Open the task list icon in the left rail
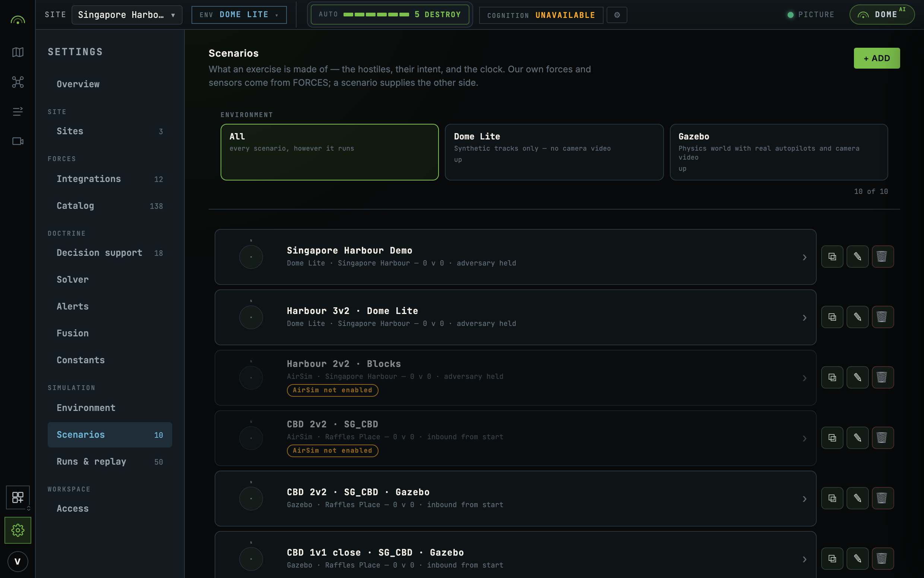The width and height of the screenshot is (924, 578). [18, 111]
